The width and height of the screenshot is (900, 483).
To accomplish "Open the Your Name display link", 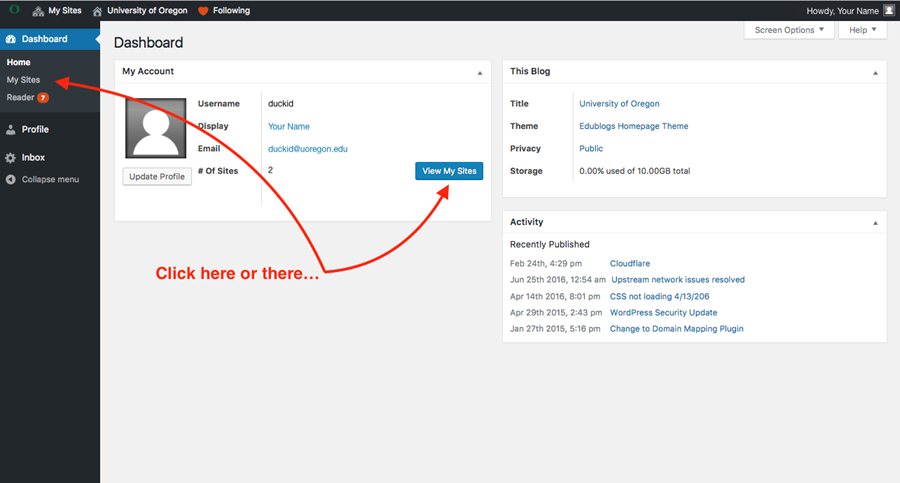I will click(x=289, y=126).
